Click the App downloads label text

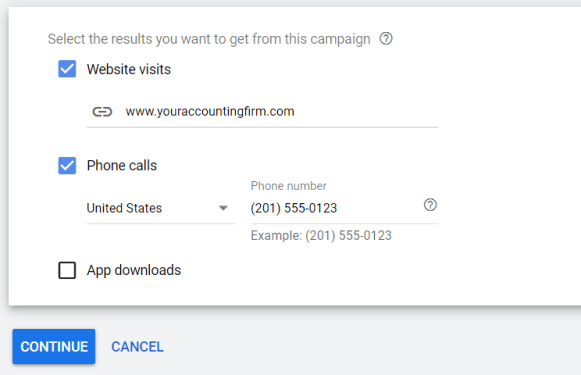pyautogui.click(x=134, y=271)
